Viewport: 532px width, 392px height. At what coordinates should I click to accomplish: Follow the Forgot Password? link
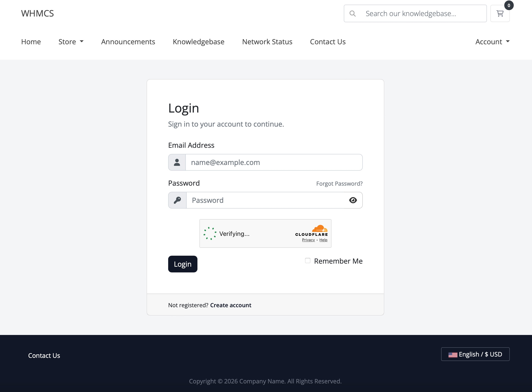pyautogui.click(x=339, y=183)
